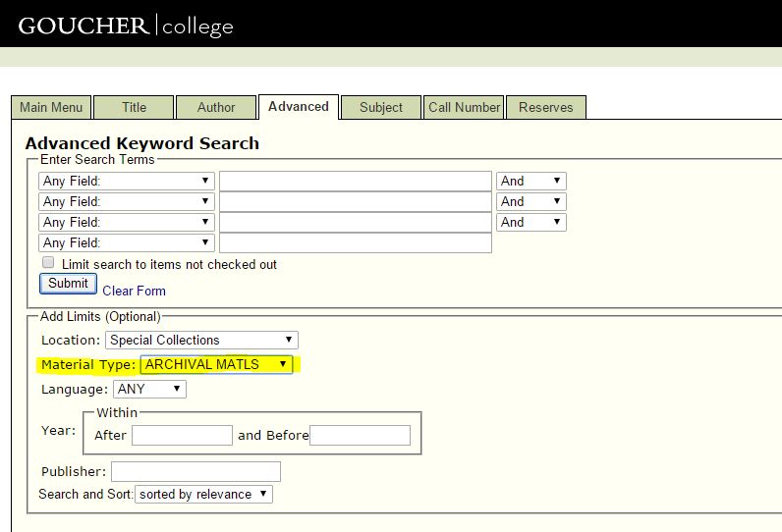
Task: Open the Reserves tab
Action: pos(545,108)
